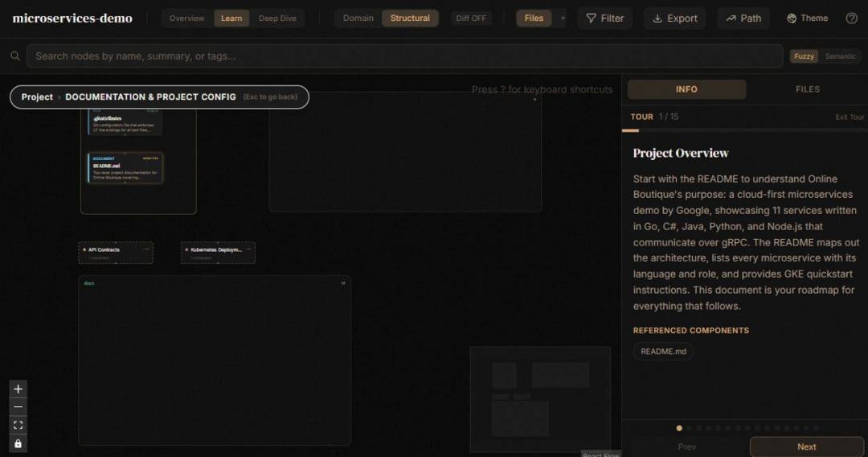Switch to Domain view
Screen dimensions: 868x457
coord(358,19)
